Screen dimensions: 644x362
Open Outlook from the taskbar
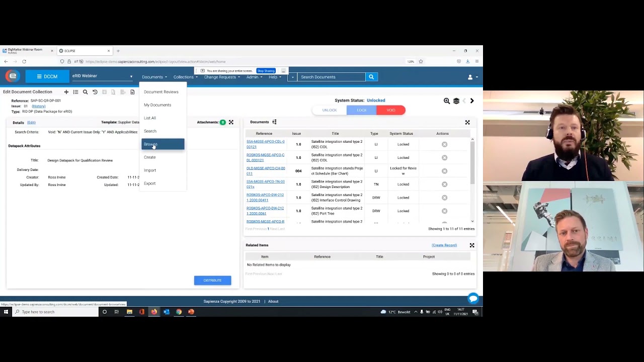click(167, 312)
